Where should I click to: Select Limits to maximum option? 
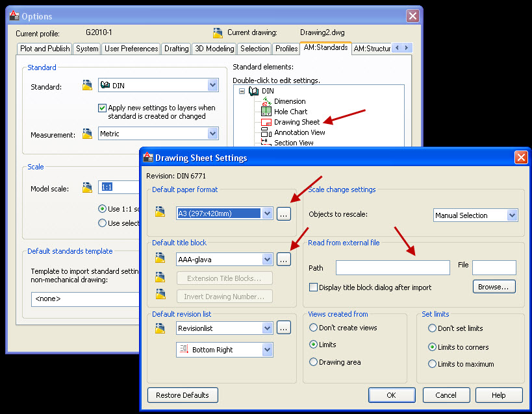pyautogui.click(x=432, y=364)
